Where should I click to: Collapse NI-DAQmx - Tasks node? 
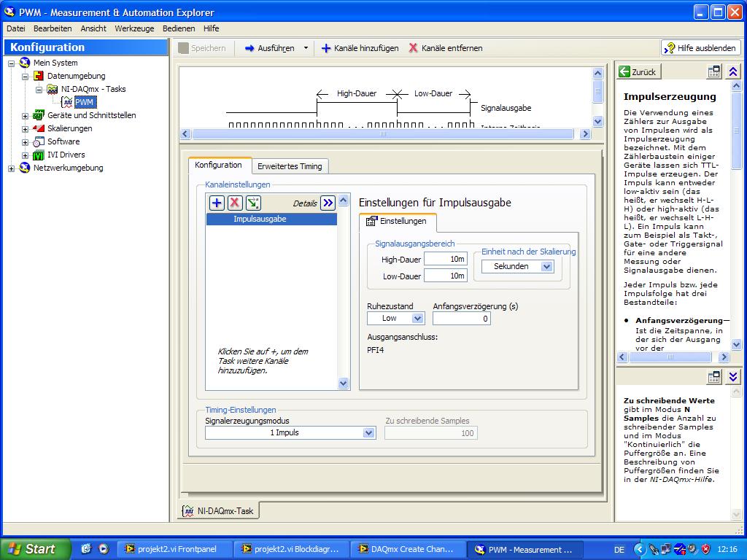[39, 90]
